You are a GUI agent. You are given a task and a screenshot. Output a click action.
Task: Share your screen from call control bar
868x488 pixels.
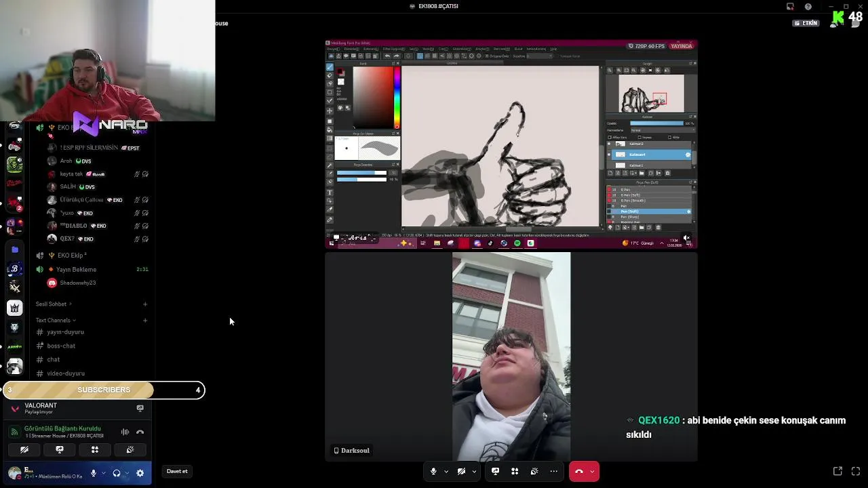pos(495,471)
